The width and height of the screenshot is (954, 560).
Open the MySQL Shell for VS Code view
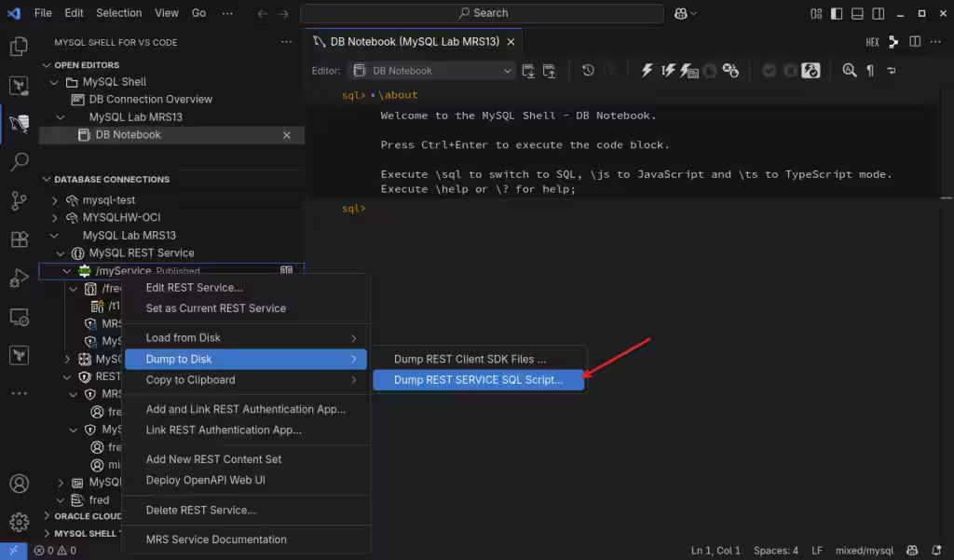pos(19,124)
